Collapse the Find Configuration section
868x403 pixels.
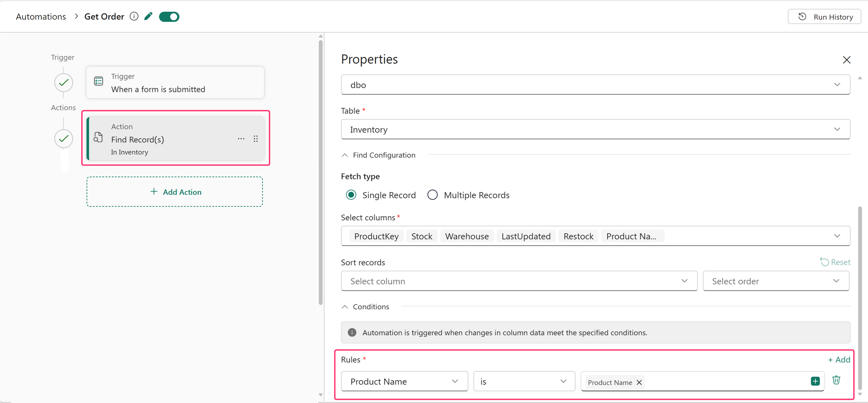(345, 155)
